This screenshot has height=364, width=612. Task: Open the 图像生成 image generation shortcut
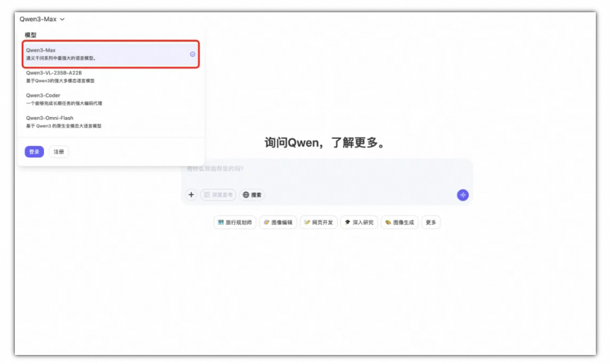(x=400, y=222)
